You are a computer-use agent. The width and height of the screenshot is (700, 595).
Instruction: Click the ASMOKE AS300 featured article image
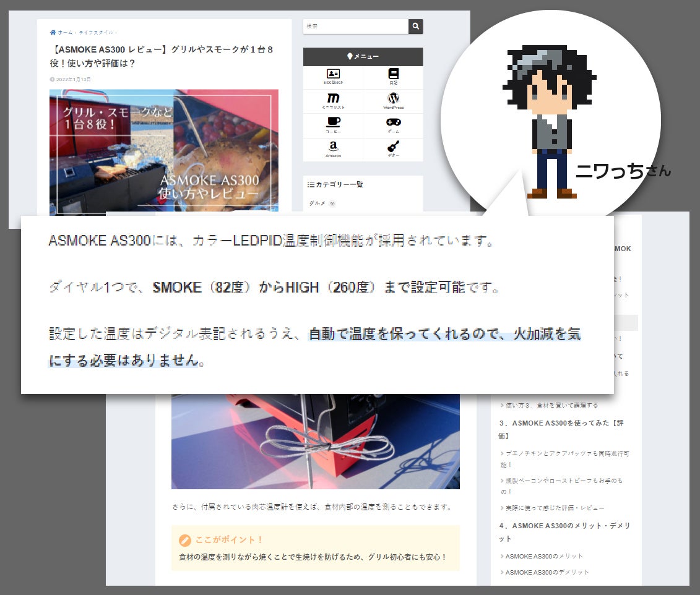[163, 152]
